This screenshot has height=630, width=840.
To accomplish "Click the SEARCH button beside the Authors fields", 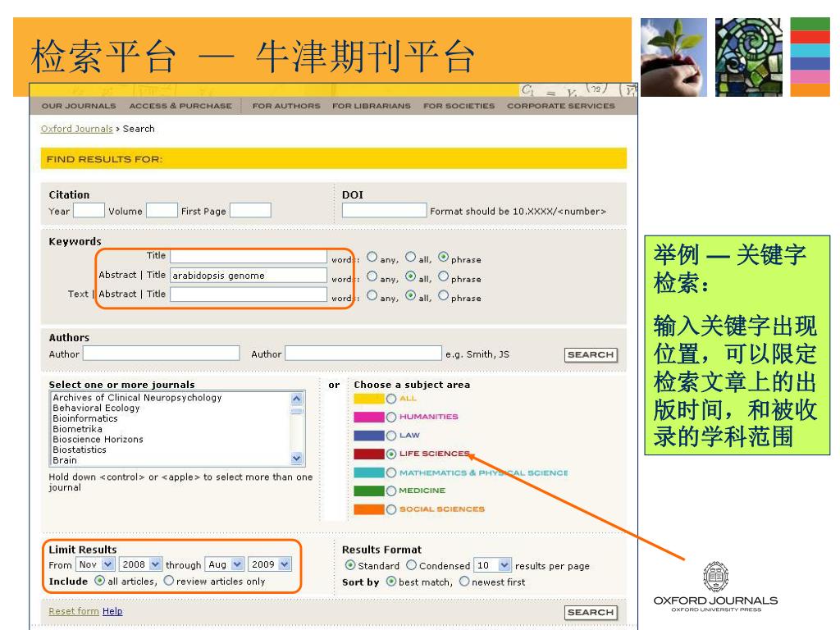I will click(591, 354).
